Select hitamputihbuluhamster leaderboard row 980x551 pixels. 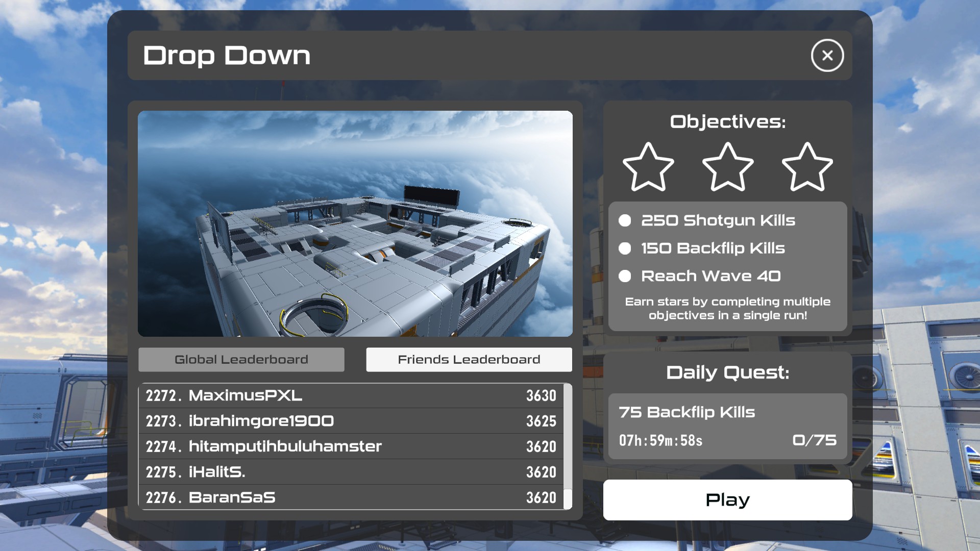(x=350, y=446)
